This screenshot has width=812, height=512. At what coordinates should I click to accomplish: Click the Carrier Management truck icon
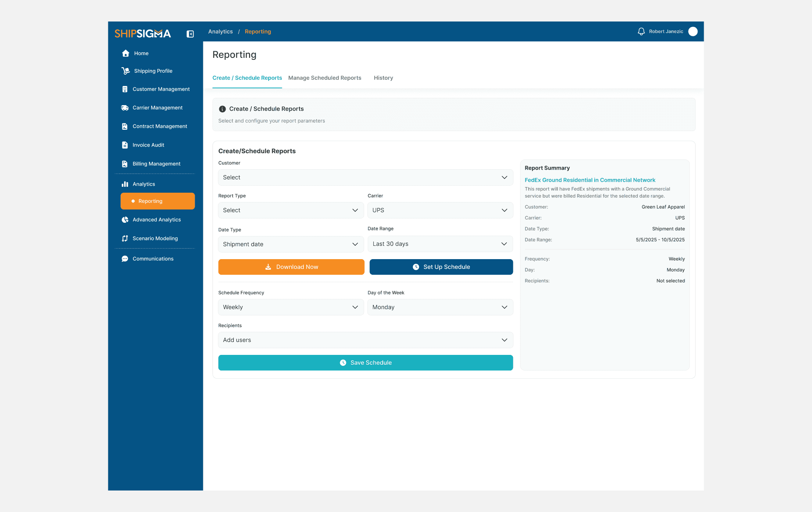pos(125,108)
